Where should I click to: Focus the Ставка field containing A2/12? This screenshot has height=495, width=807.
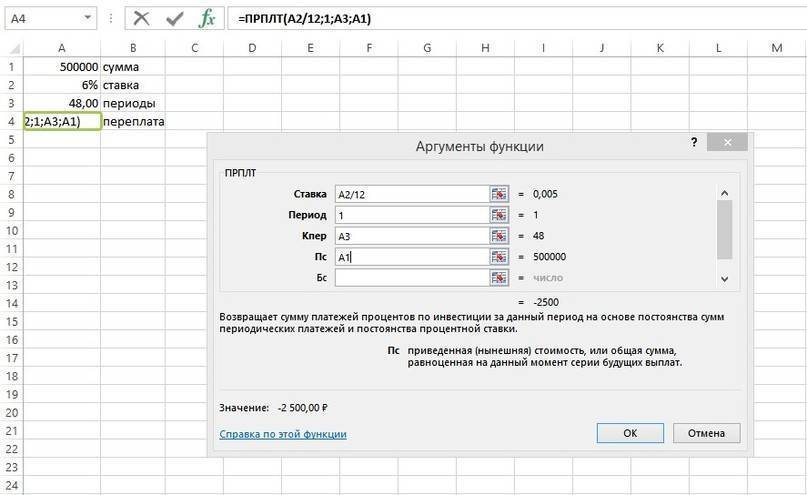coord(410,194)
